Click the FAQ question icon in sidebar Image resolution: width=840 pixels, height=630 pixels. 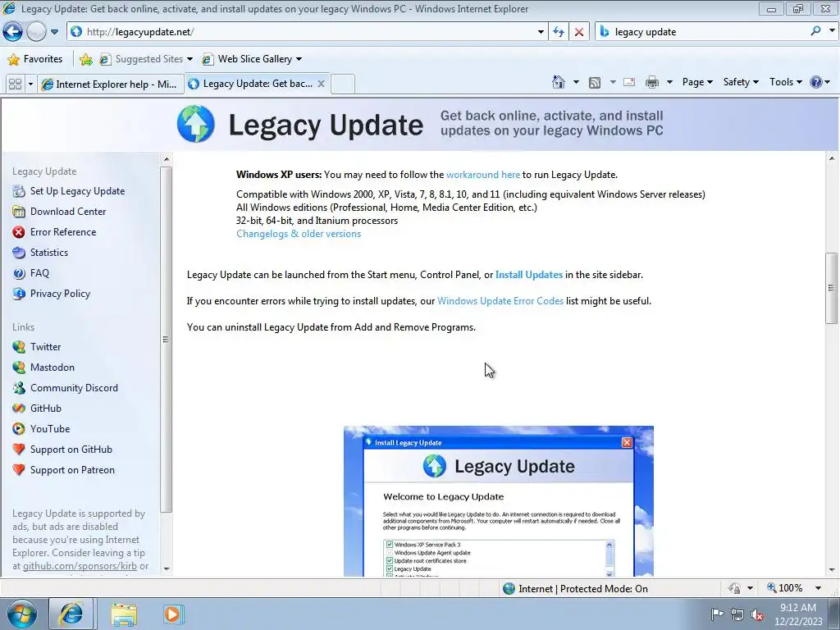point(19,273)
